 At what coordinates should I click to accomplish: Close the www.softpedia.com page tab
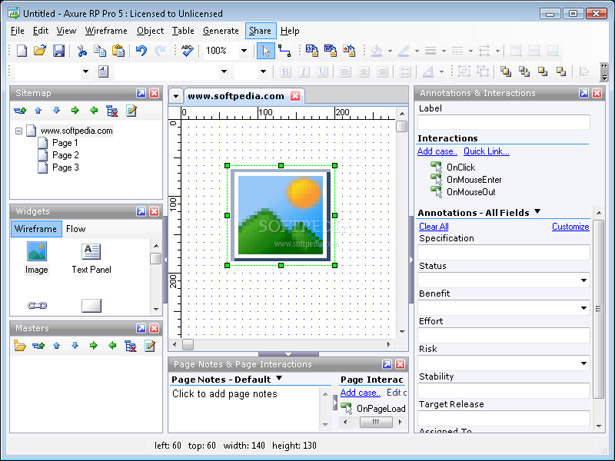[295, 96]
